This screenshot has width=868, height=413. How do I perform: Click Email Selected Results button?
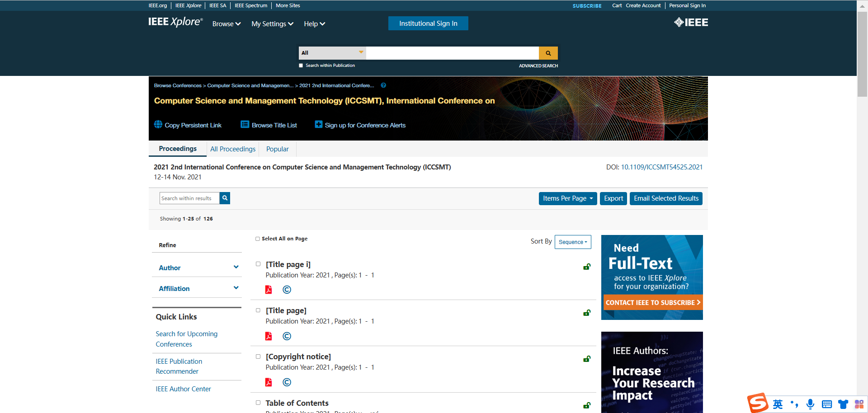tap(666, 198)
